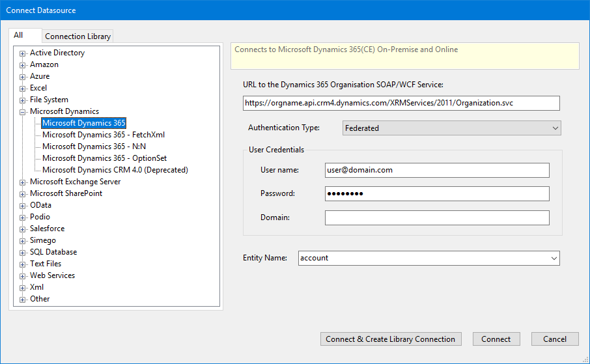Select Microsoft Dynamics 365 - FetchXml
The width and height of the screenshot is (590, 364).
point(104,135)
